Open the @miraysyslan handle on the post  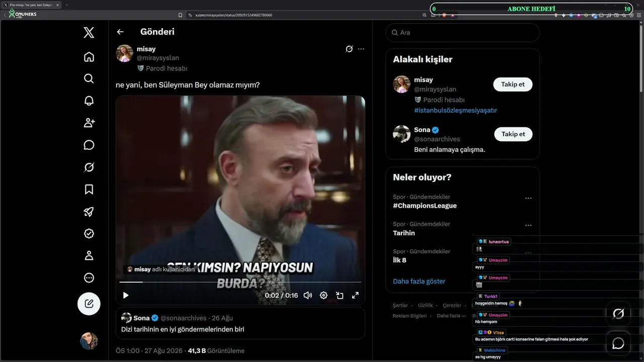point(158,58)
